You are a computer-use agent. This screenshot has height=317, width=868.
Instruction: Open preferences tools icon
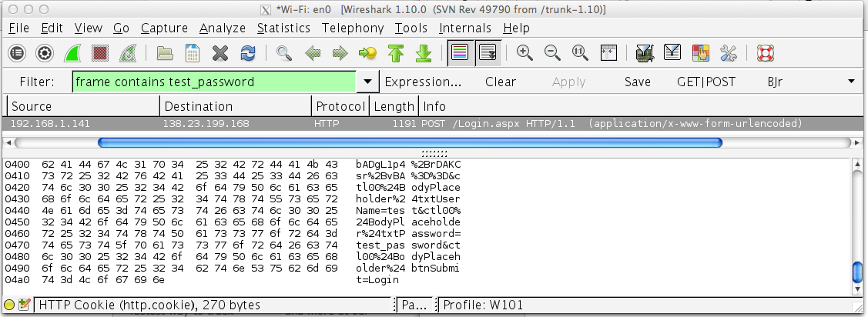click(728, 53)
